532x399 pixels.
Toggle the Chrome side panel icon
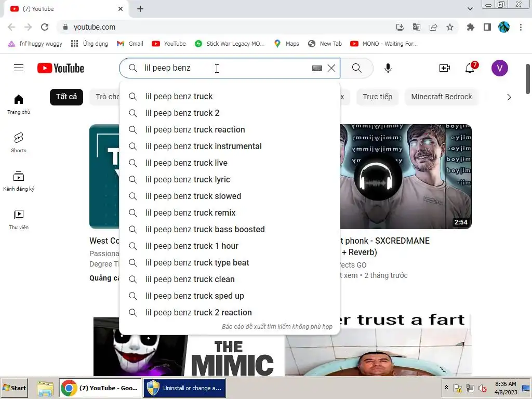(x=487, y=27)
